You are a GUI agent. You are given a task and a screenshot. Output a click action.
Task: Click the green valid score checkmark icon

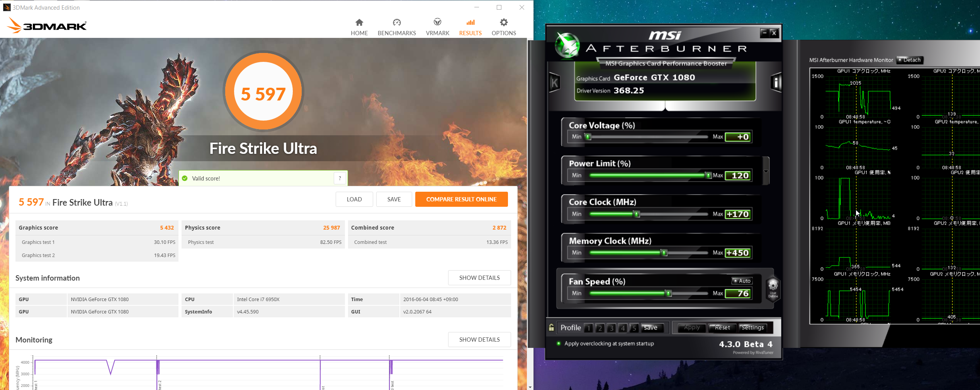click(185, 178)
